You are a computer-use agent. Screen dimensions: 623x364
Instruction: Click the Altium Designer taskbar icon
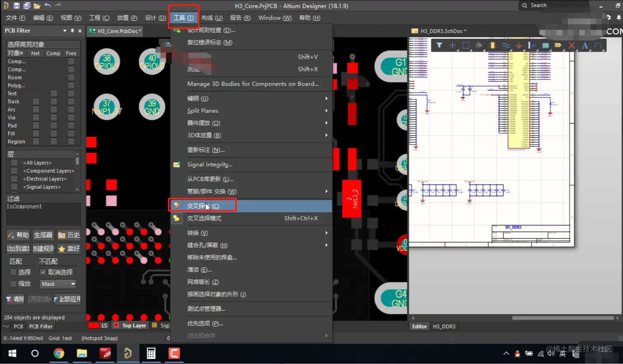click(128, 353)
